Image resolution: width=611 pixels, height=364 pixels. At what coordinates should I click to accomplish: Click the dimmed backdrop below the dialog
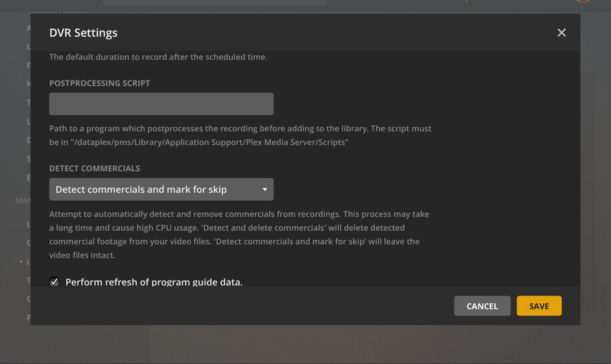pos(305,345)
